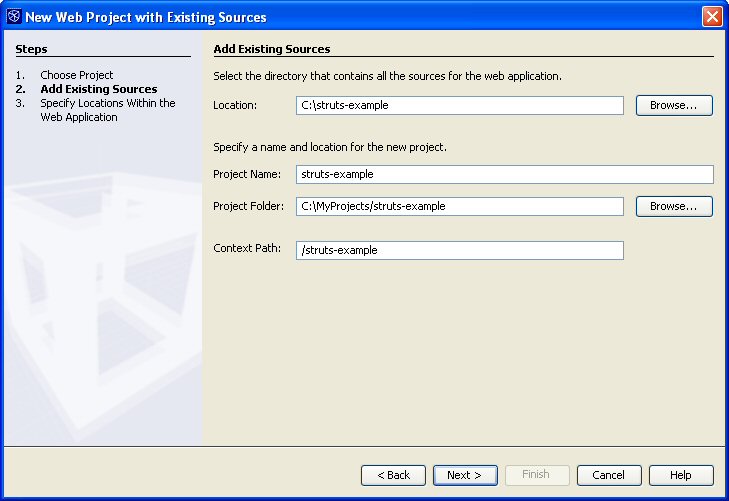
Task: Click the Steps panel header
Action: [x=31, y=49]
